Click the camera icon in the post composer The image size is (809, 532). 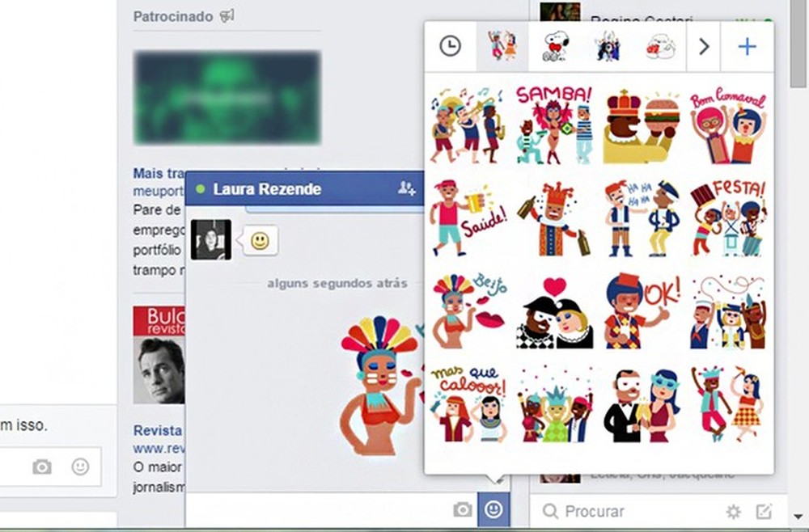(41, 467)
